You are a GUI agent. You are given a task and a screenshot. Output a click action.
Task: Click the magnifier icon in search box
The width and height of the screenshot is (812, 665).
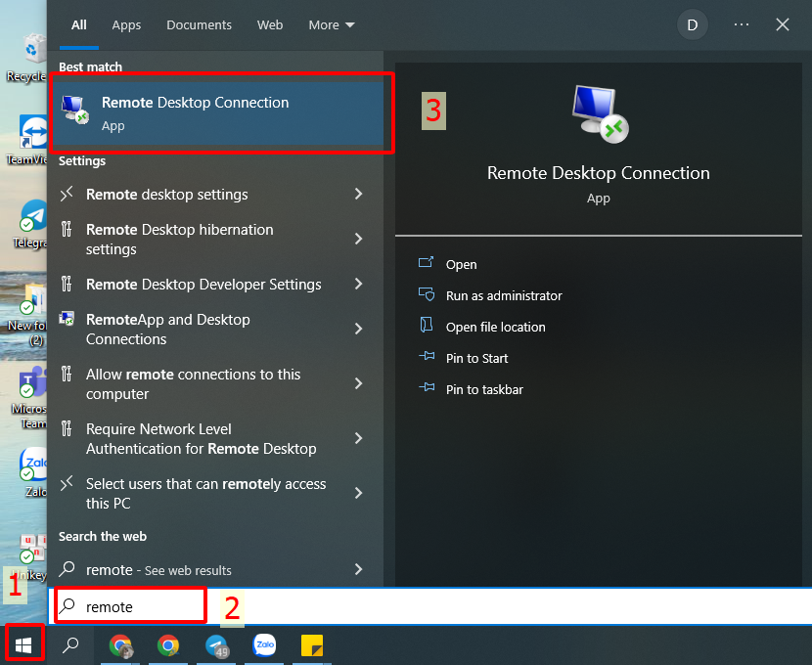click(68, 605)
